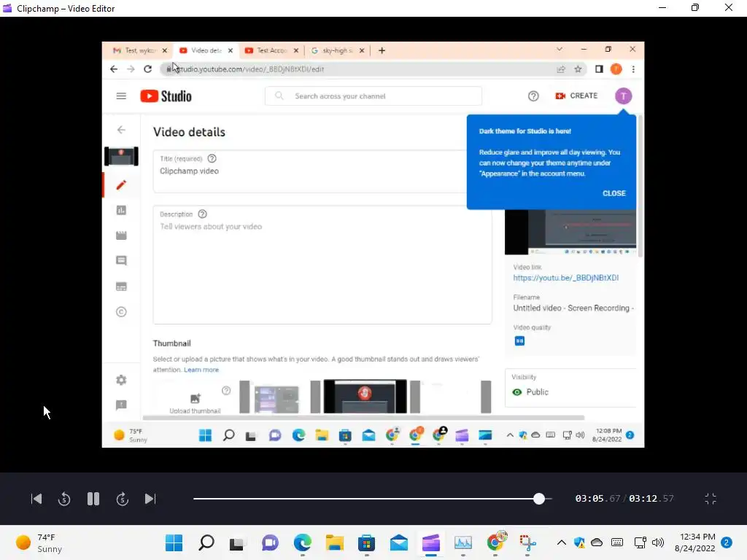Screen dimensions: 747x560
Task: Click the Title field containing Clipchamp video
Action: (x=310, y=171)
